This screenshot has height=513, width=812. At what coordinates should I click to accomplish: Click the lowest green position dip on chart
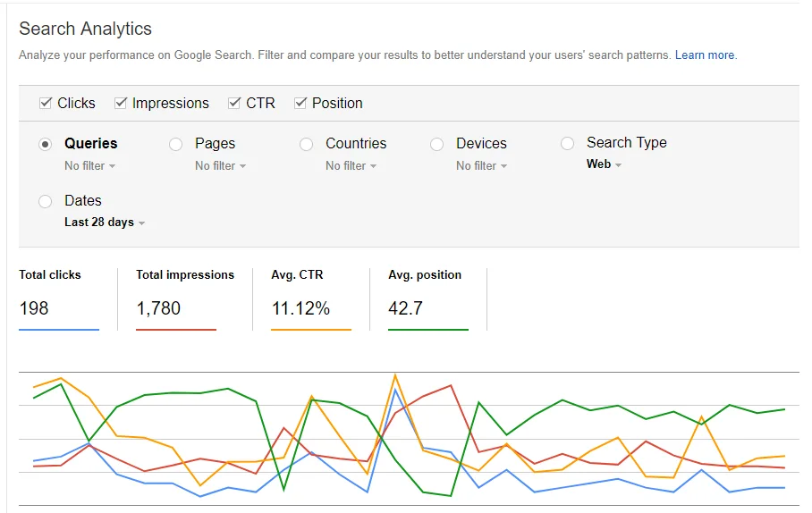[x=451, y=496]
